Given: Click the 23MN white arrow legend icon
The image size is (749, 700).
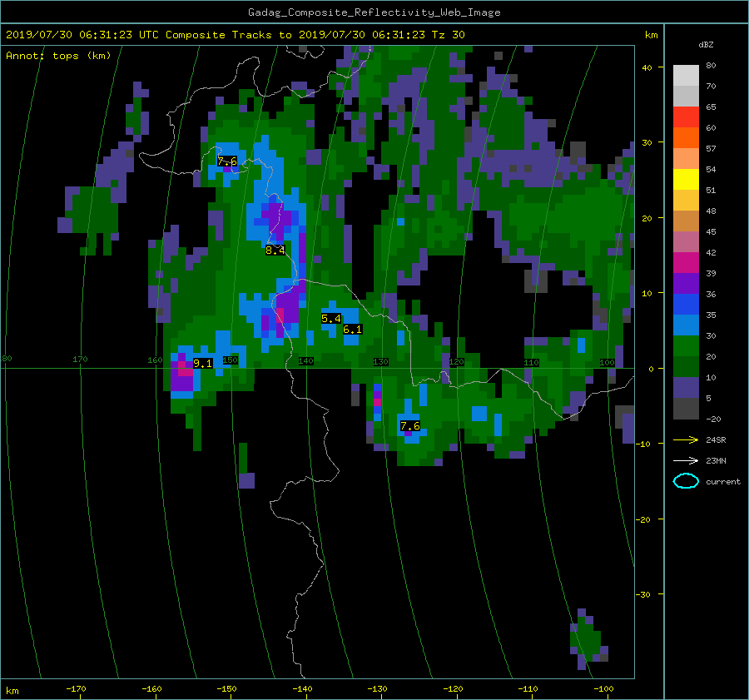Looking at the screenshot, I should pyautogui.click(x=686, y=460).
